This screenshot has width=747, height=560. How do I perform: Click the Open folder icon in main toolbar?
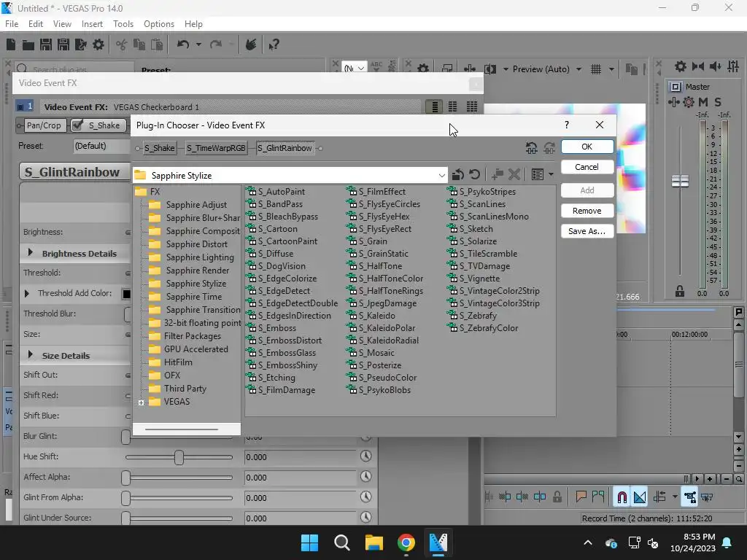tap(28, 44)
